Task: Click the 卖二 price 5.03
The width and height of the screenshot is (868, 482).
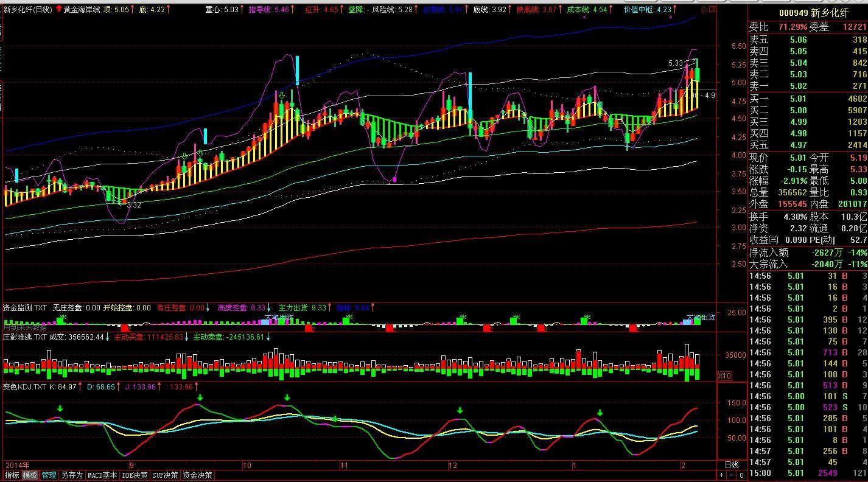Action: 798,74
